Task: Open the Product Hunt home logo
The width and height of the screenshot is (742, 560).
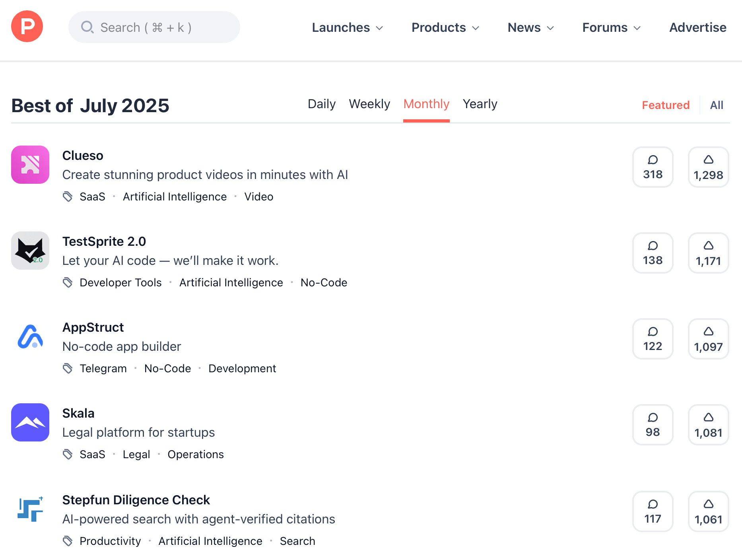Action: point(27,27)
